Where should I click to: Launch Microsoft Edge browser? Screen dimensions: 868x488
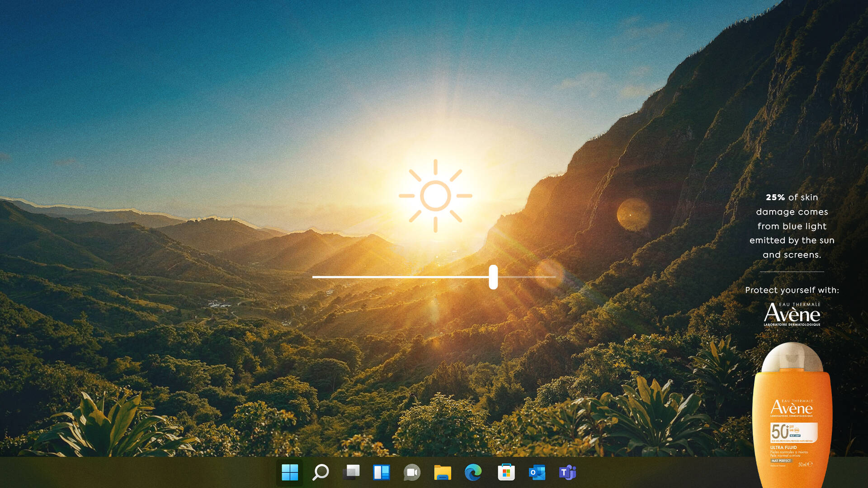click(x=473, y=473)
